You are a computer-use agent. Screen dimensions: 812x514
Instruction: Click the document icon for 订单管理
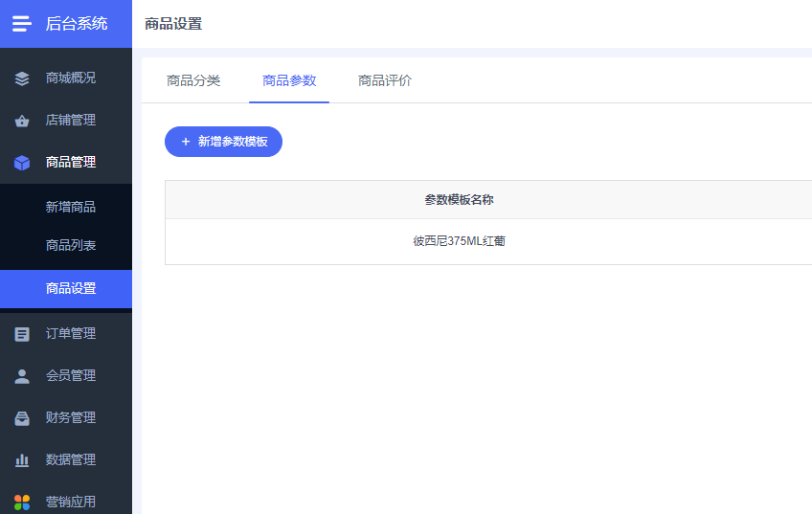click(22, 334)
